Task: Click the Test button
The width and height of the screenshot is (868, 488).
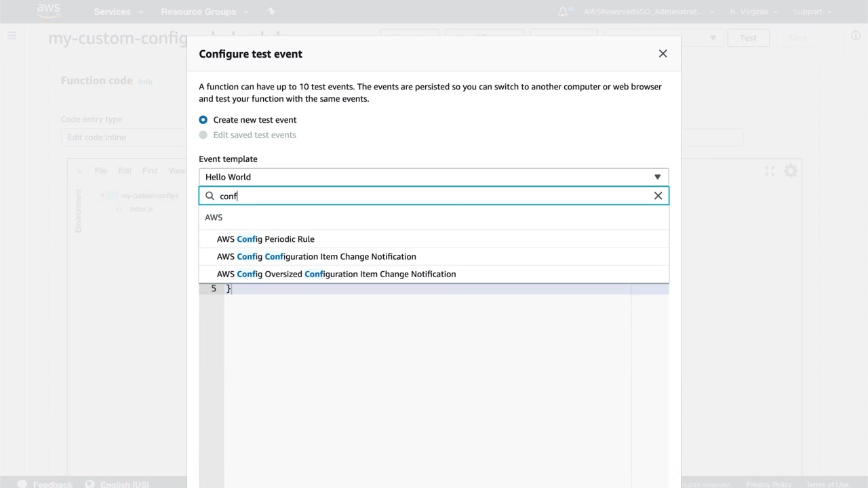Action: pos(748,38)
